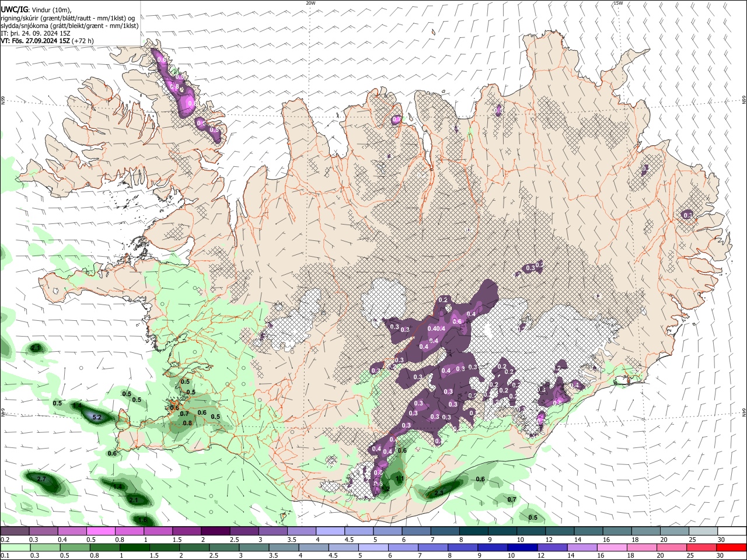Click the 'slydda/snjókoma' legend description line
Screen dimensions: 747x560
(x=69, y=26)
